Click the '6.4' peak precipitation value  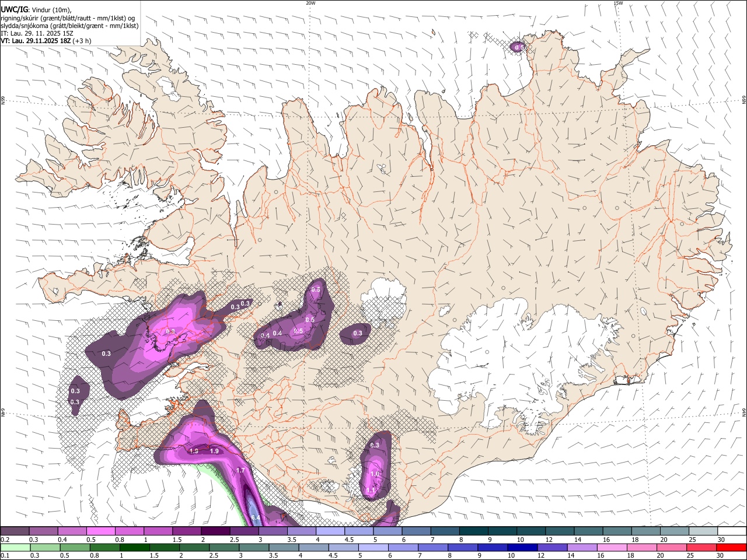pos(255,517)
